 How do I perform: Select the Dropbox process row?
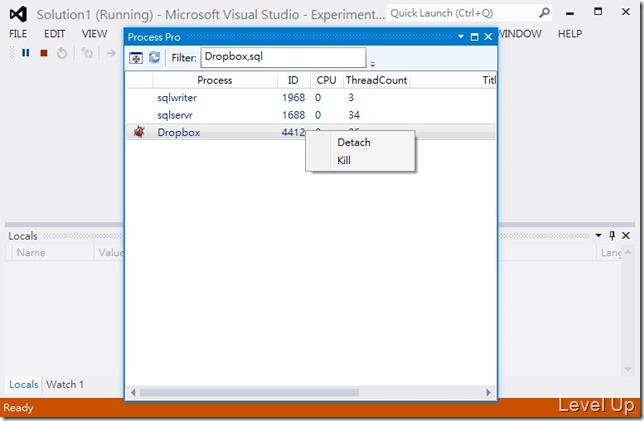point(311,132)
